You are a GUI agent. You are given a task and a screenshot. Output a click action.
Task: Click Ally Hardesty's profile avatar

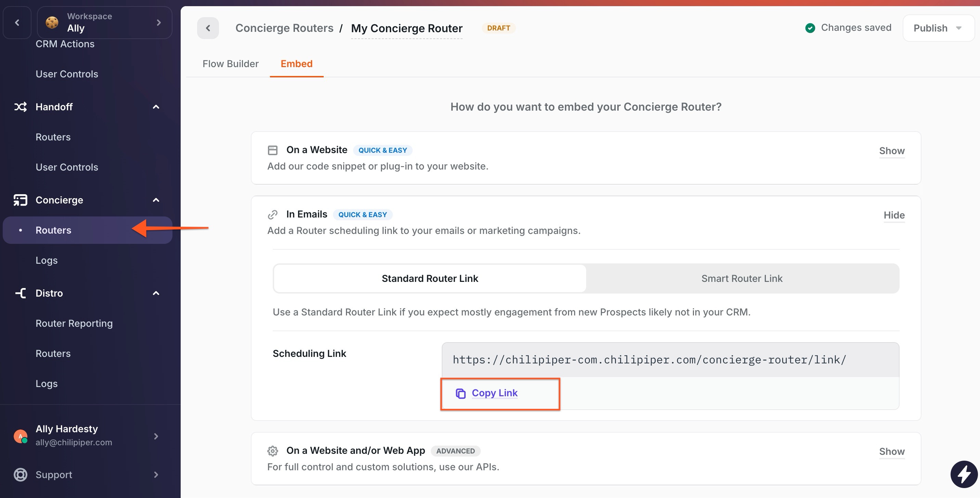pos(21,436)
